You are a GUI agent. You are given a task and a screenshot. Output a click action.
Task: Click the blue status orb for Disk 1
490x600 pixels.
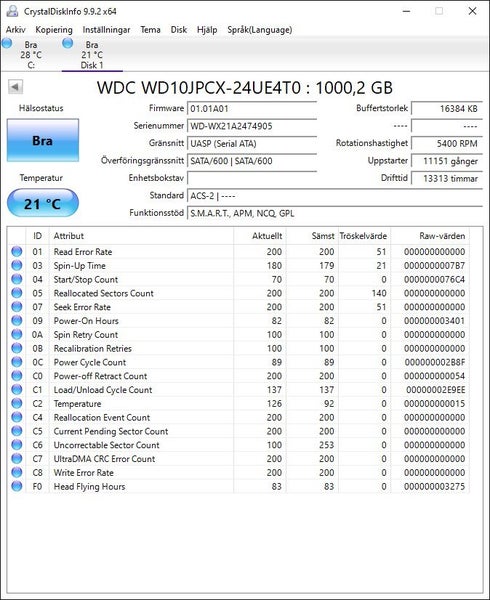click(x=68, y=43)
